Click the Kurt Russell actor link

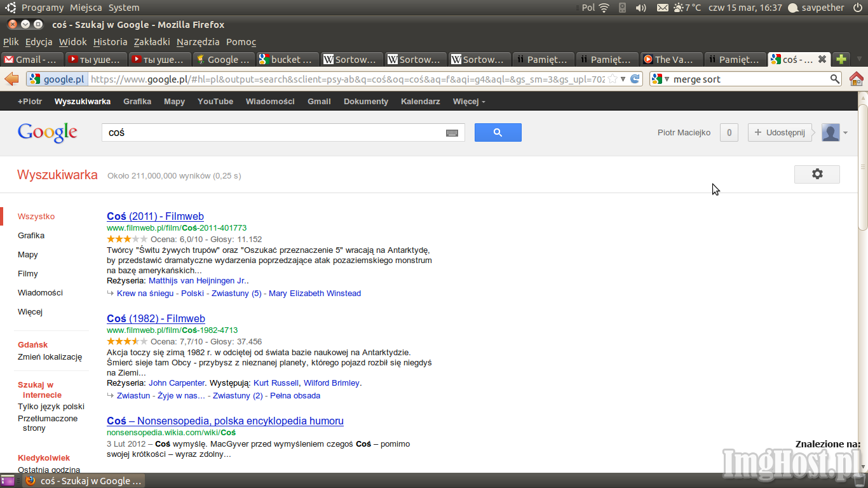(x=276, y=383)
